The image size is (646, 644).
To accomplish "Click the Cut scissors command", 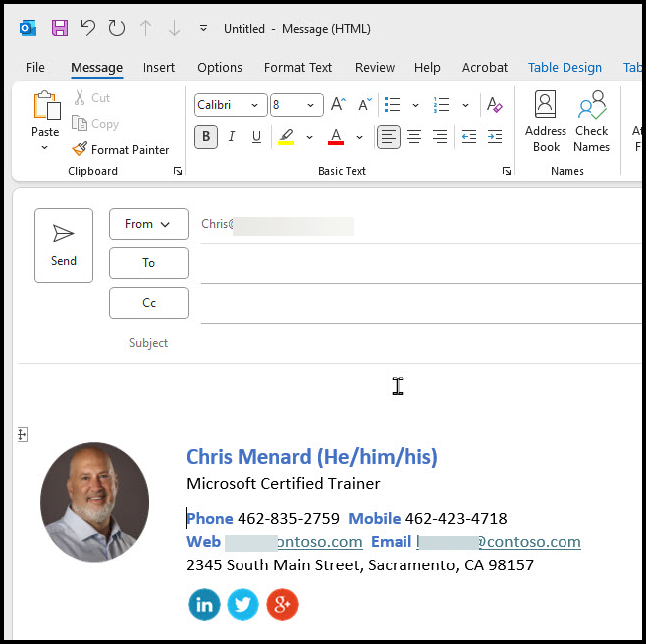I will pyautogui.click(x=91, y=98).
